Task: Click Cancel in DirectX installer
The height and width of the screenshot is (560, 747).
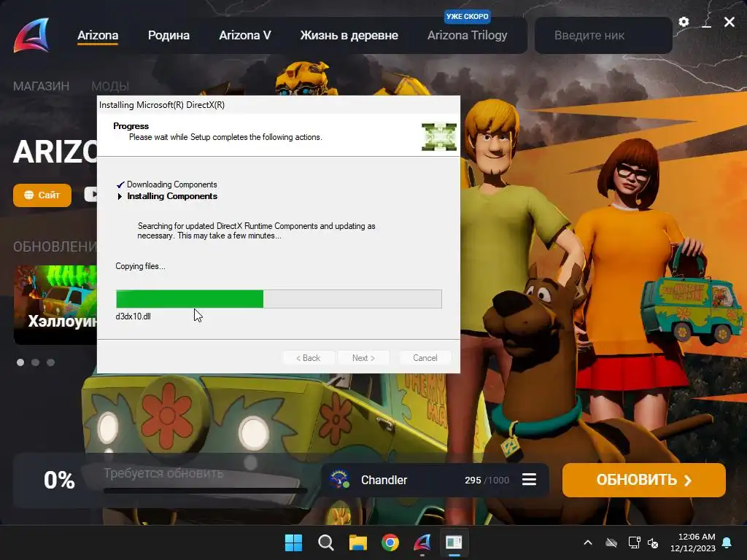Action: (425, 358)
